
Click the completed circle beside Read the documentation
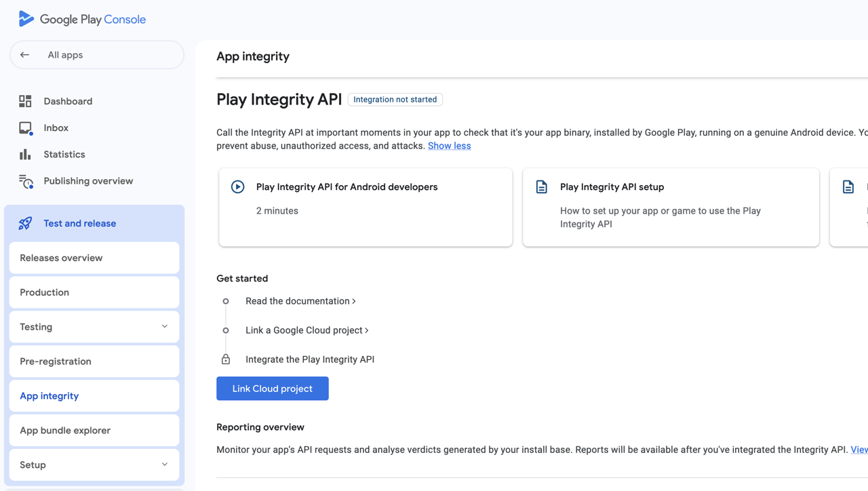pyautogui.click(x=226, y=300)
